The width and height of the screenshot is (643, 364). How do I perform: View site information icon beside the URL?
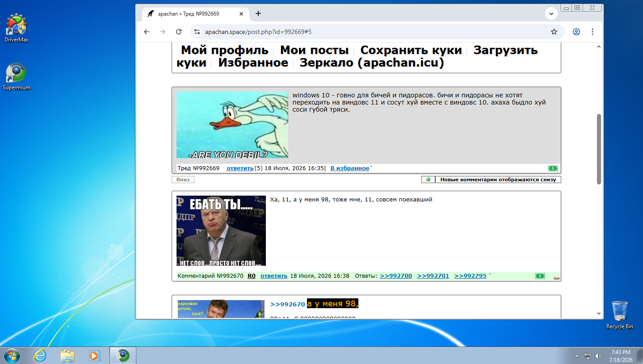tap(197, 32)
